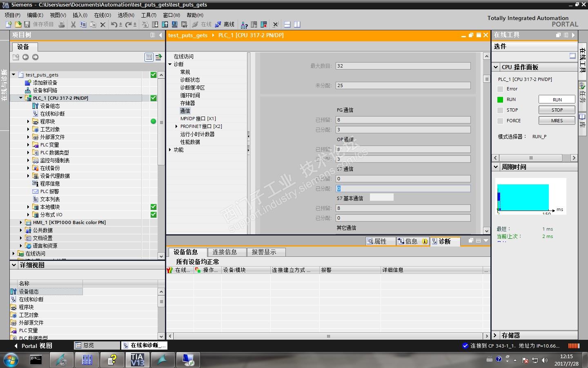
Task: Click the Stop CPU toolbar icon
Action: (264, 25)
